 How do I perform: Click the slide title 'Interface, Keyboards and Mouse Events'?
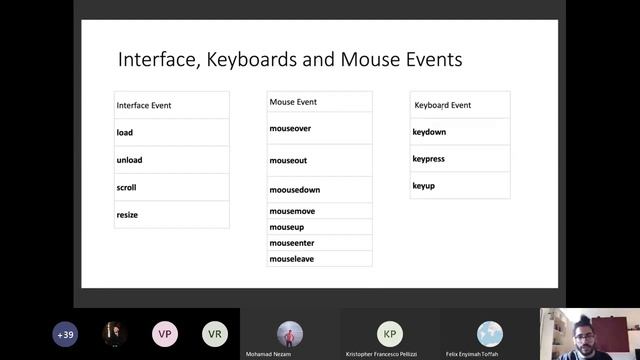tap(290, 60)
